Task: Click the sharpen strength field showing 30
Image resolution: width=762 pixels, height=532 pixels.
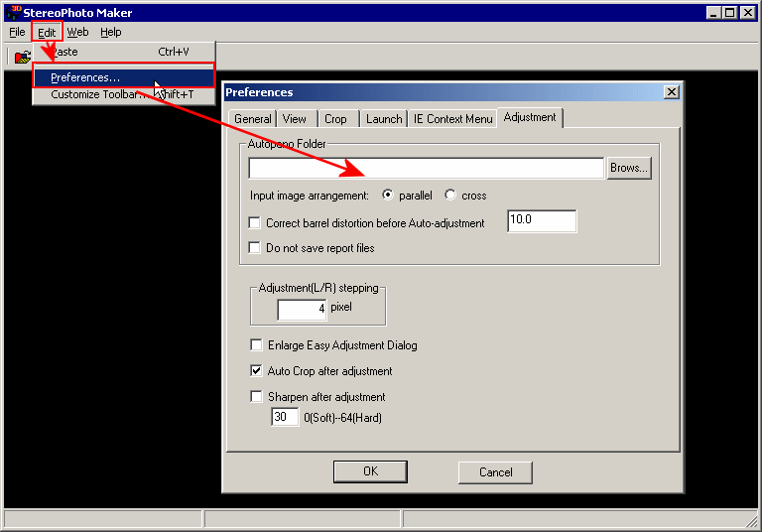Action: (x=285, y=417)
